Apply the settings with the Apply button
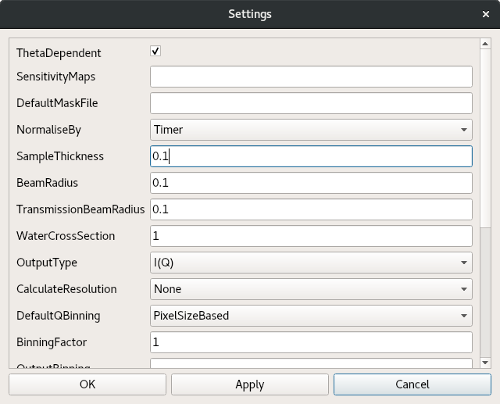Viewport: 500px width, 404px height. tap(250, 384)
